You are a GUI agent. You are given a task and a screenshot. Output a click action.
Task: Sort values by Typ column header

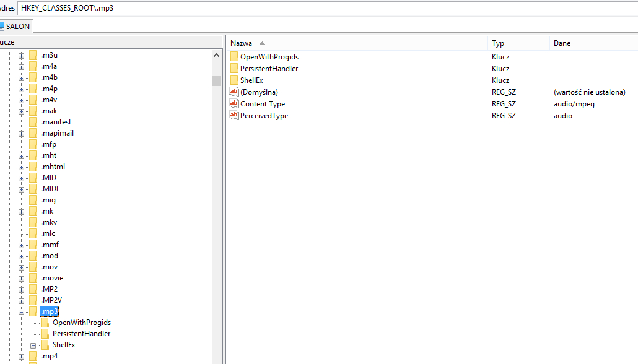pyautogui.click(x=518, y=43)
